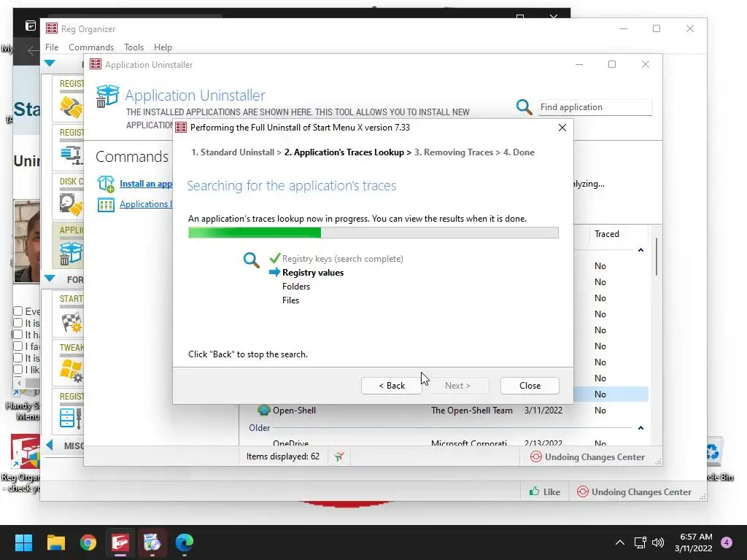Viewport: 747px width, 560px height.
Task: Click the Find application search field
Action: coord(595,107)
